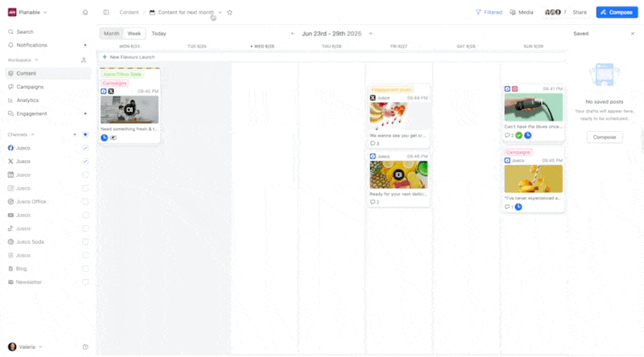644x357 pixels.
Task: Click the add channel plus icon
Action: point(75,134)
